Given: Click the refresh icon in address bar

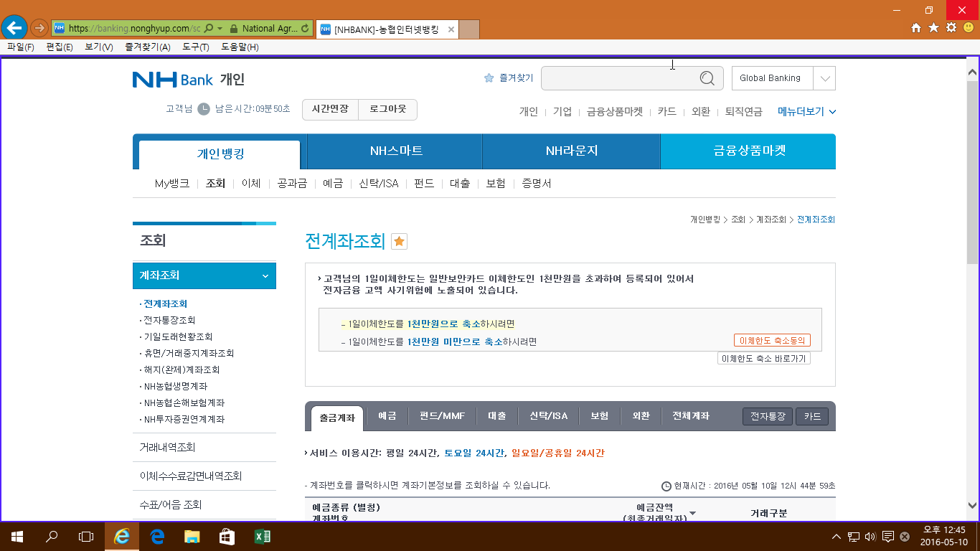Looking at the screenshot, I should click(306, 29).
